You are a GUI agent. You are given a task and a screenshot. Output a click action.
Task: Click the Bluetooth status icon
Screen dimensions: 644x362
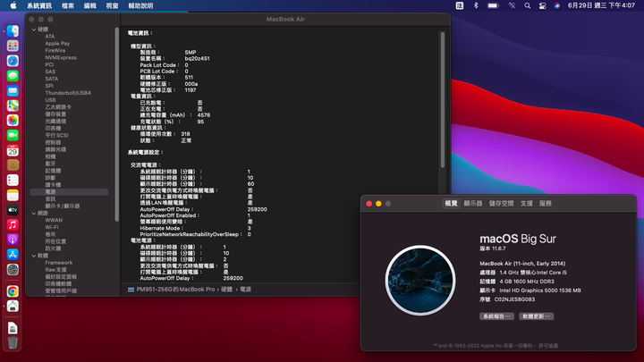pos(476,5)
